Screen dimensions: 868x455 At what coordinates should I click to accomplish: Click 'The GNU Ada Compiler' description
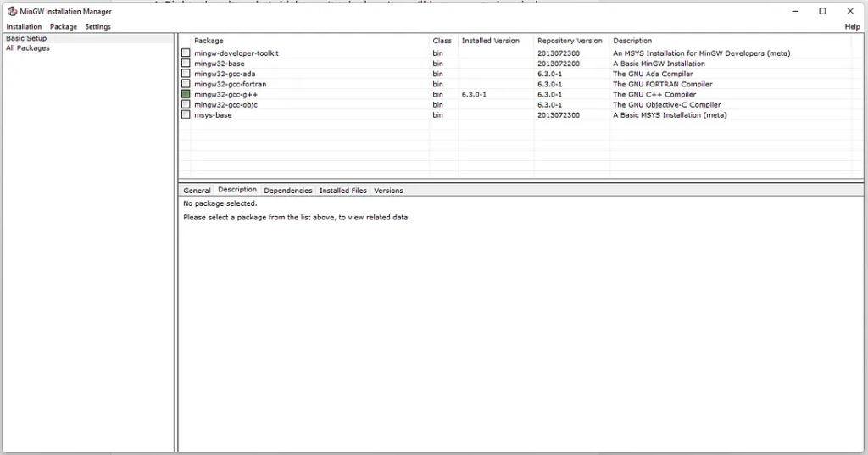tap(653, 74)
